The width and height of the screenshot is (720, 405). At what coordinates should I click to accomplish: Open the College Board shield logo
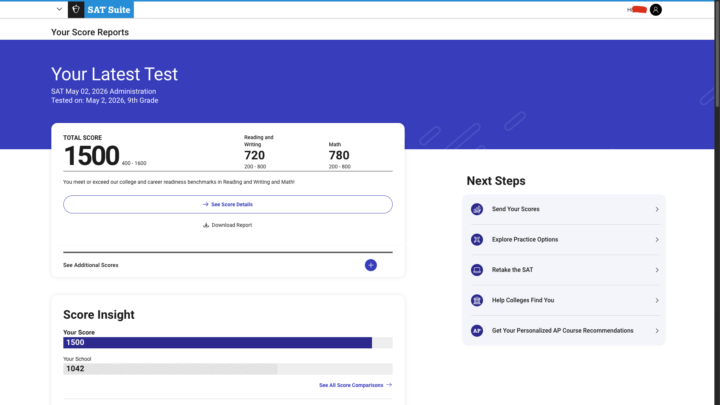pyautogui.click(x=76, y=10)
